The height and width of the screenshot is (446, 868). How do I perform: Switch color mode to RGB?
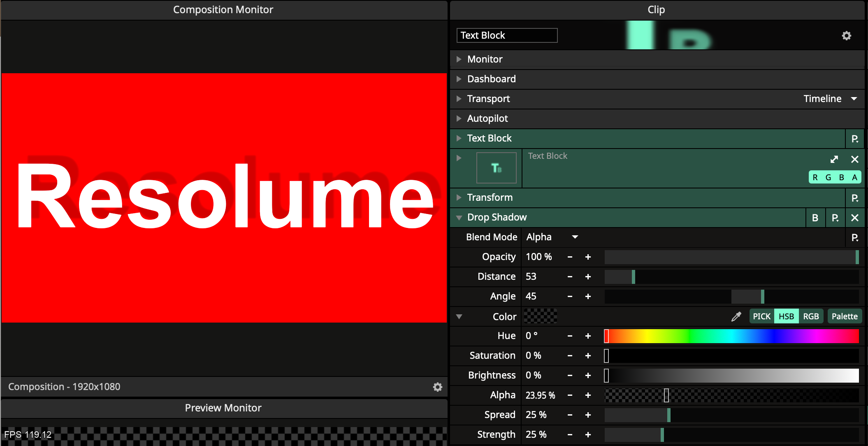[811, 316]
